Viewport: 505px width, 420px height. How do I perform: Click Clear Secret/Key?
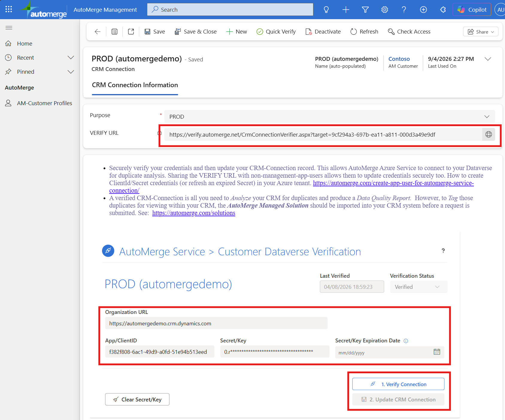pyautogui.click(x=137, y=400)
